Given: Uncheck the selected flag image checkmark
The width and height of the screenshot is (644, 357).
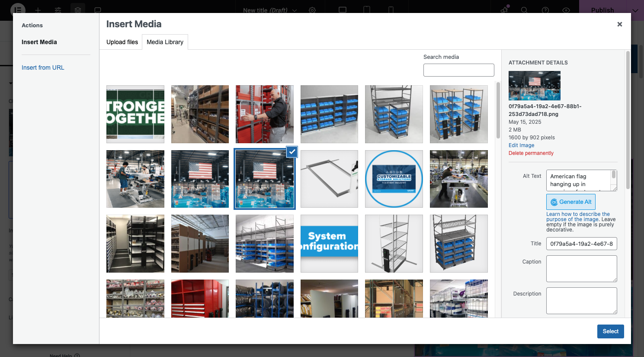Looking at the screenshot, I should point(292,151).
